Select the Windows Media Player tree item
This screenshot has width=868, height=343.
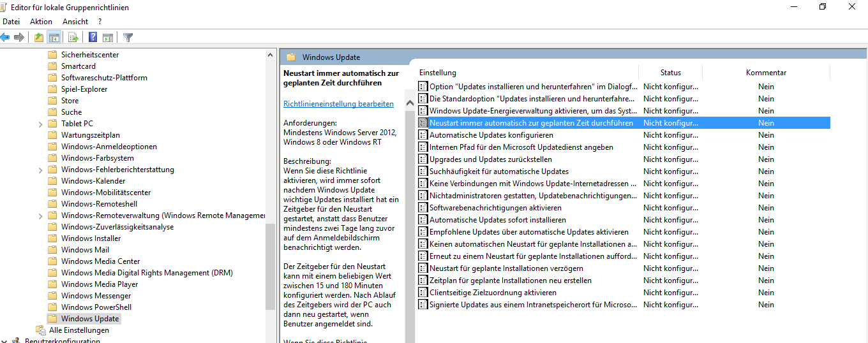[x=100, y=284]
